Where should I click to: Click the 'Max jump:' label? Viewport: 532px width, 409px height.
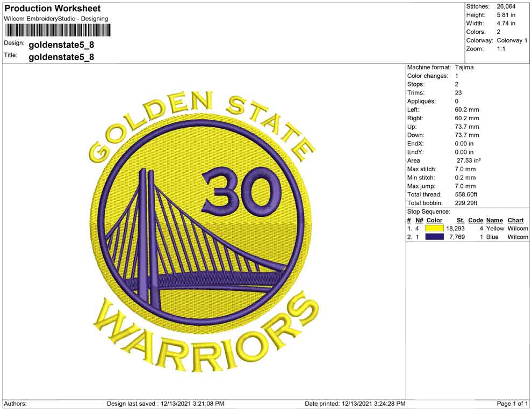tap(421, 186)
